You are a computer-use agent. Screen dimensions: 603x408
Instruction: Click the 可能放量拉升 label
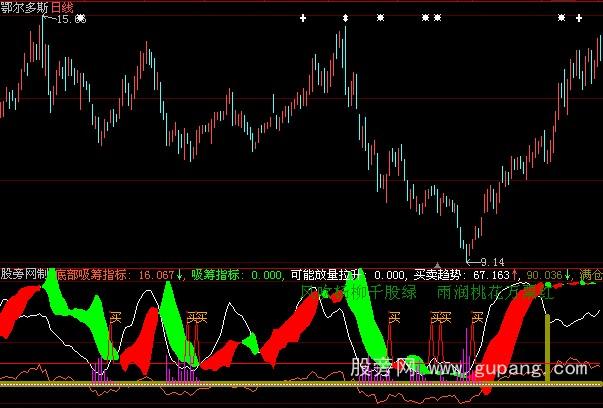click(323, 273)
